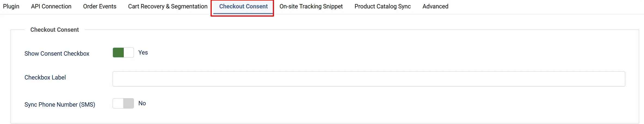Click the Checkbox Label field name
This screenshot has width=644, height=124.
point(45,78)
